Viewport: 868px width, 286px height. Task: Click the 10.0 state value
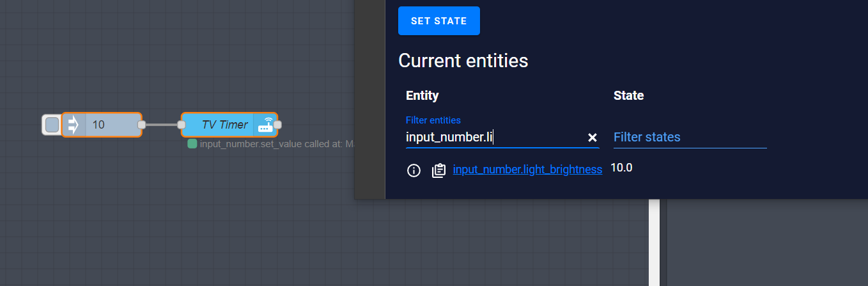[x=621, y=168]
